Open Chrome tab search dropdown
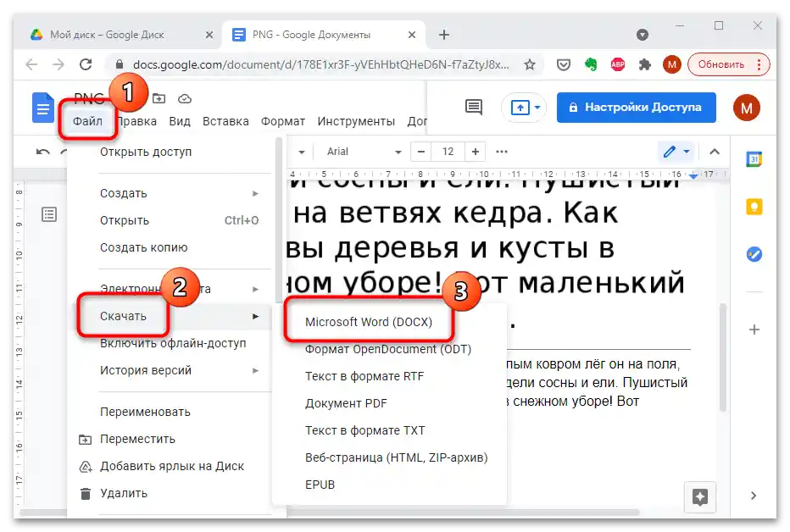 642,35
